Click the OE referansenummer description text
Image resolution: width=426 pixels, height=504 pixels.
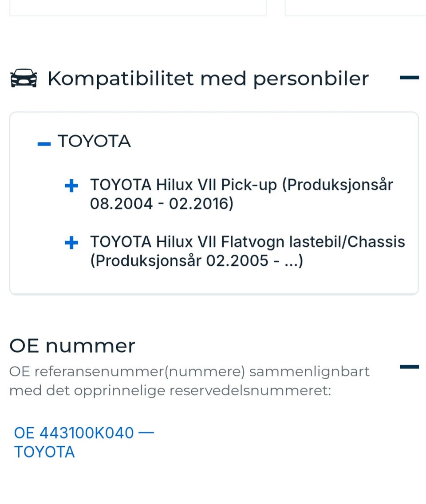click(x=189, y=371)
